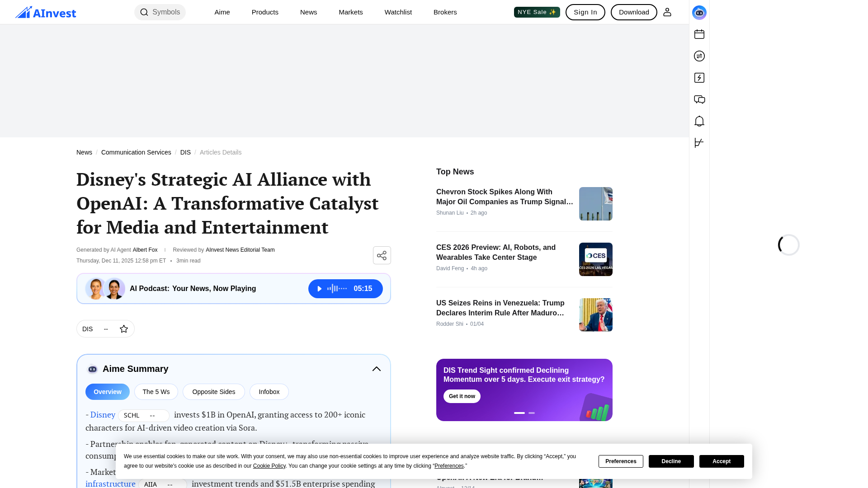This screenshot has width=868, height=488.
Task: Open the Markets menu
Action: click(350, 12)
